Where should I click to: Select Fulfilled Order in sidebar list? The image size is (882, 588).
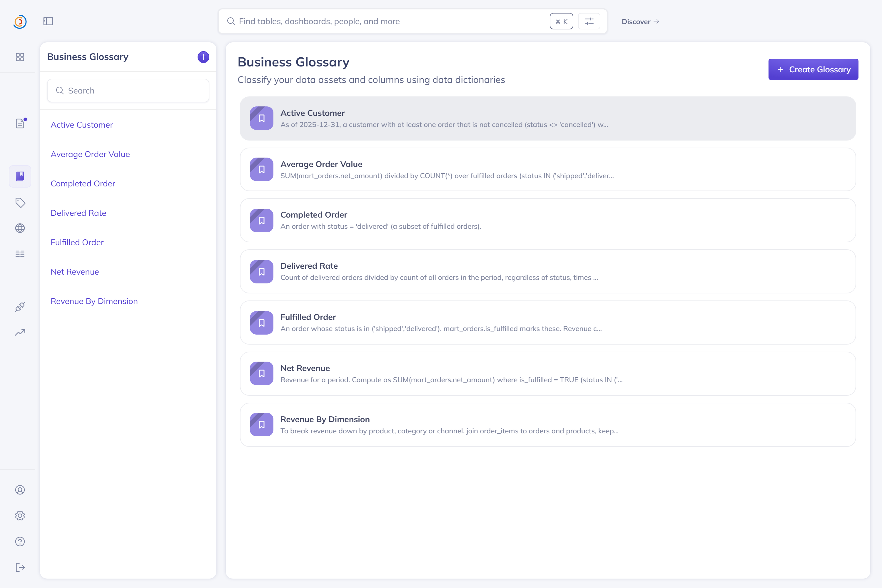pos(77,242)
